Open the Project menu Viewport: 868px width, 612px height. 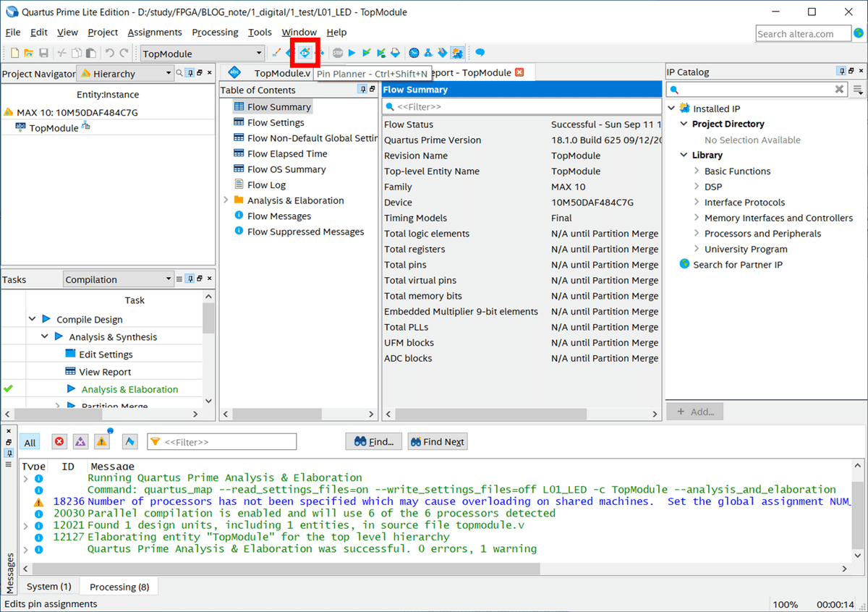pyautogui.click(x=103, y=33)
